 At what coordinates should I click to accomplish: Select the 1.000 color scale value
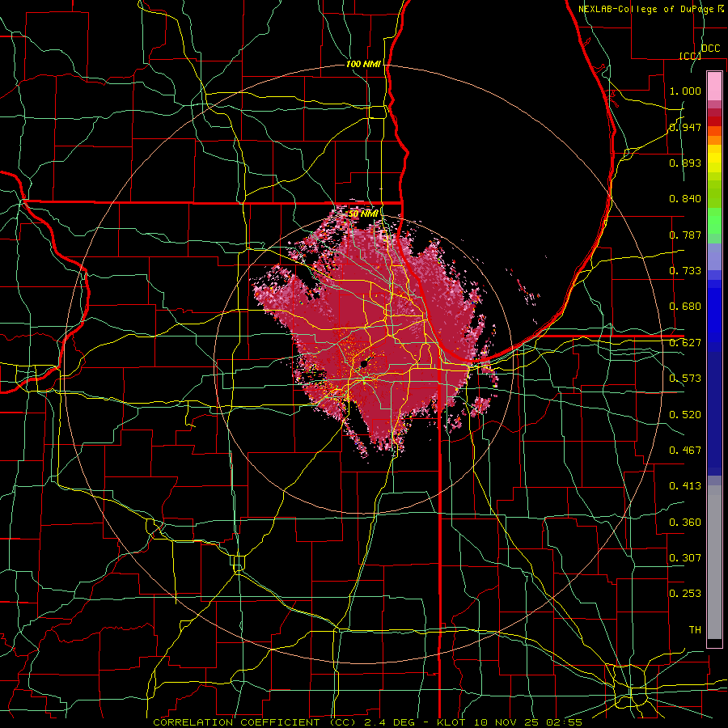[685, 91]
